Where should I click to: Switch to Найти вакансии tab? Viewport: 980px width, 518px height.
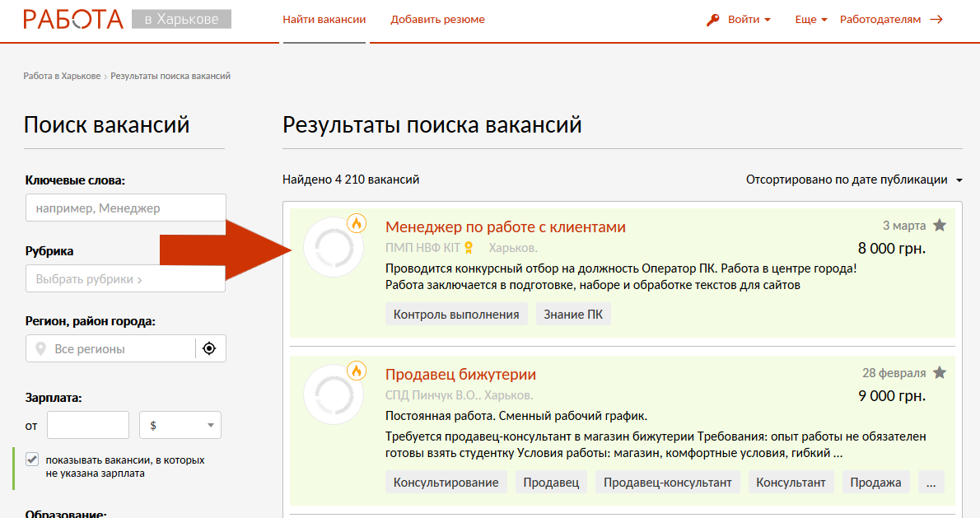tap(324, 20)
